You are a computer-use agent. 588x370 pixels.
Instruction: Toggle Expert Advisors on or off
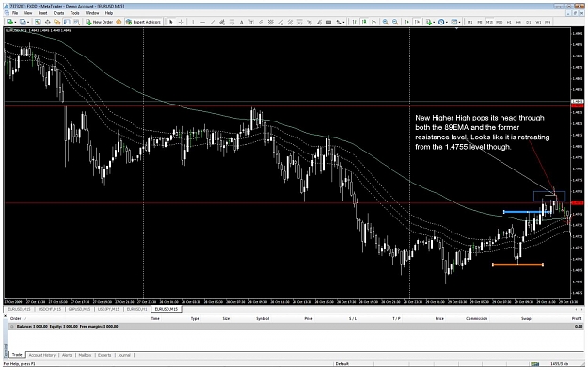point(143,22)
